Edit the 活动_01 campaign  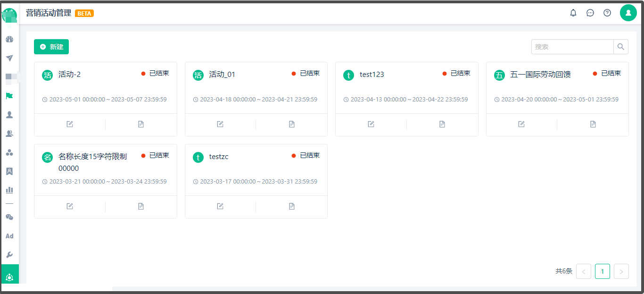click(220, 124)
